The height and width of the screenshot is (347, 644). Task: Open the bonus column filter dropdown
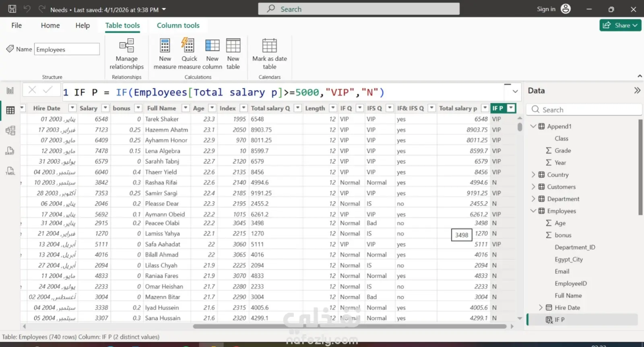(138, 108)
